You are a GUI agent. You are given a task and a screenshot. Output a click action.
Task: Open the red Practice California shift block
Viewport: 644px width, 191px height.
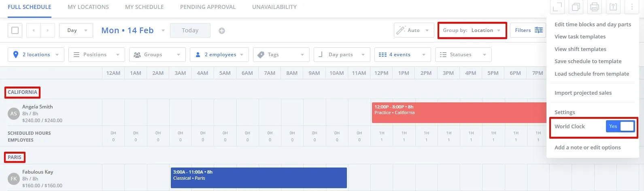[459, 112]
